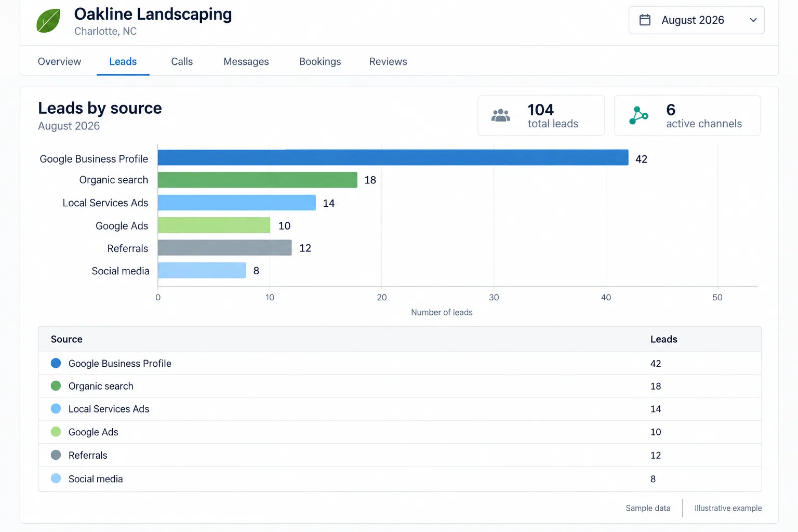Click the Organic search chart bar
The height and width of the screenshot is (532, 798).
[258, 180]
